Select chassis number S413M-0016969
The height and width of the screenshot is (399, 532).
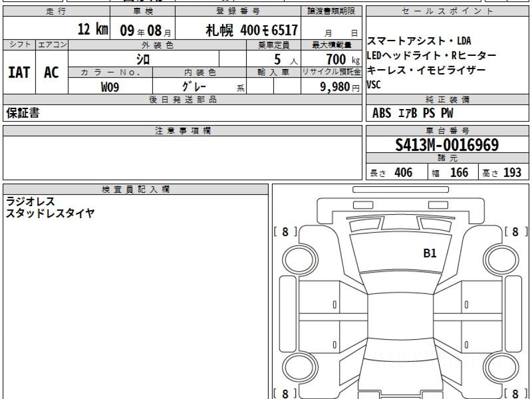click(x=447, y=145)
